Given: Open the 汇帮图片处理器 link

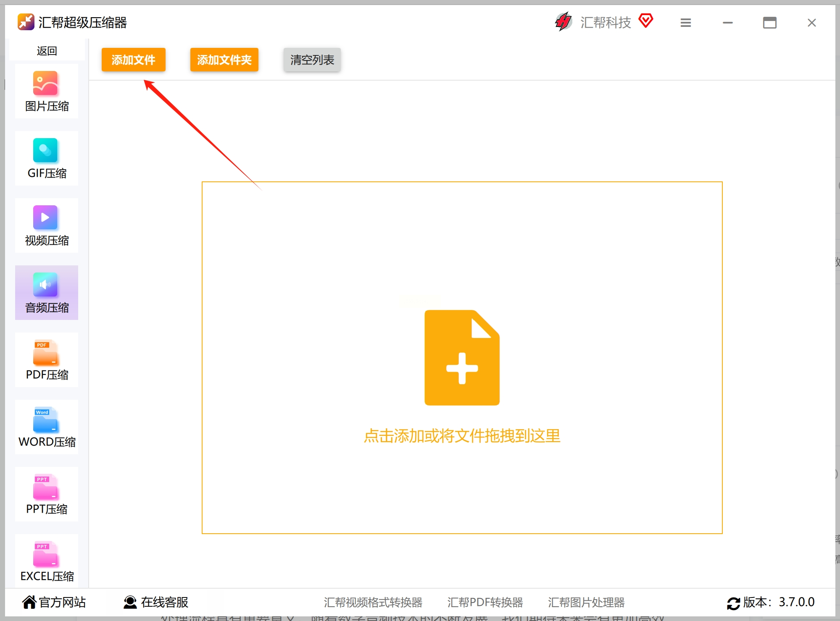Looking at the screenshot, I should (586, 603).
